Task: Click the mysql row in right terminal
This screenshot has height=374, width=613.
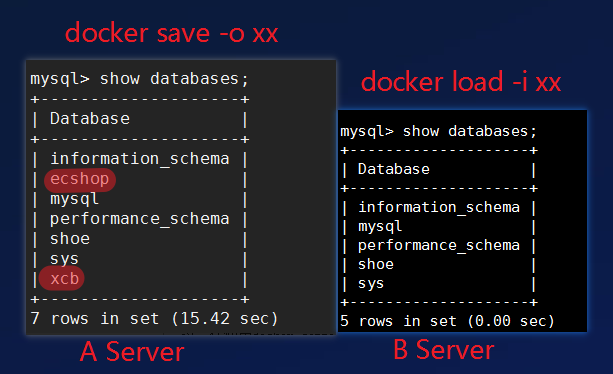Action: tap(380, 227)
